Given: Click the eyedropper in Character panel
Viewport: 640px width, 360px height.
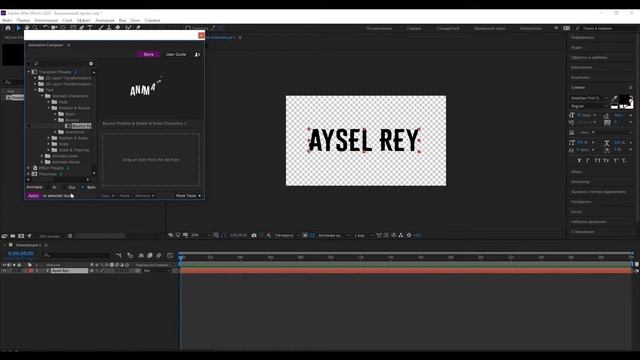Looking at the screenshot, I should 615,98.
